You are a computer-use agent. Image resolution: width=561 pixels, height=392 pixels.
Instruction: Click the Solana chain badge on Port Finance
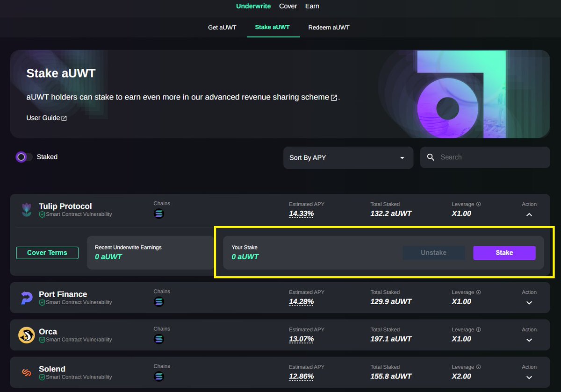159,302
